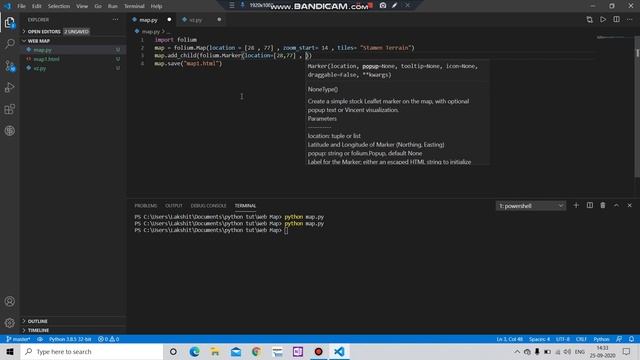This screenshot has height=360, width=640.
Task: Open the Help menu
Action: click(156, 6)
